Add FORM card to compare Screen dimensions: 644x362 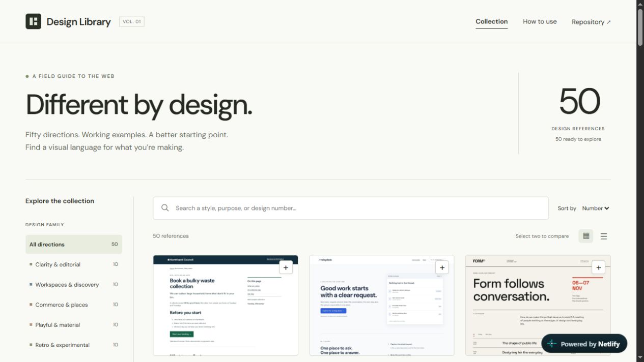coord(598,267)
